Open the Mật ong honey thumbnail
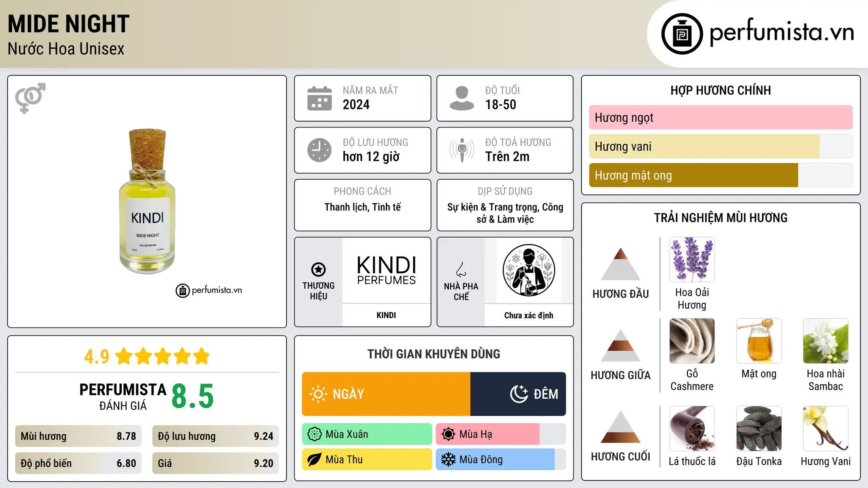The image size is (868, 488). click(x=759, y=341)
